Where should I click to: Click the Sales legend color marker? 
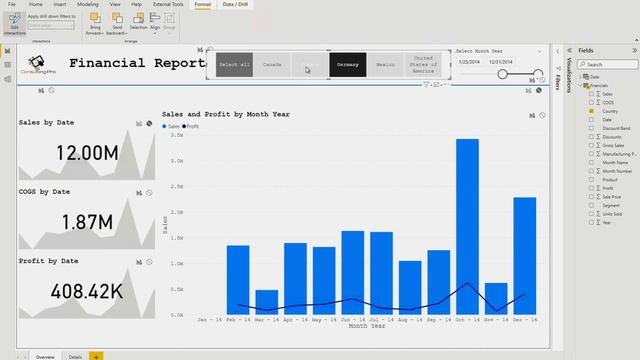click(164, 127)
